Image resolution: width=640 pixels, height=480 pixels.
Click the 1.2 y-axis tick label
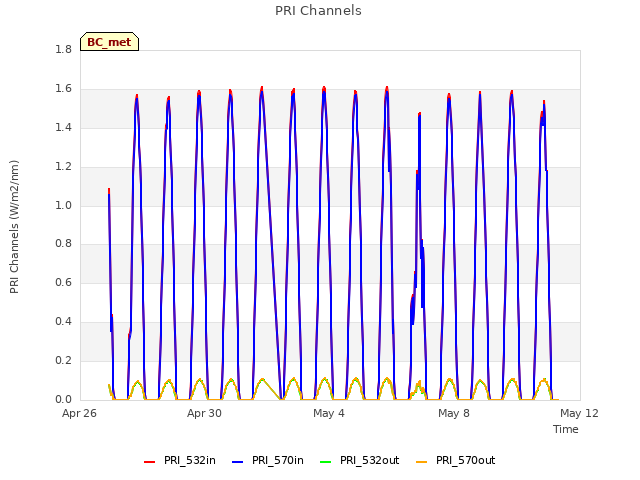click(63, 166)
